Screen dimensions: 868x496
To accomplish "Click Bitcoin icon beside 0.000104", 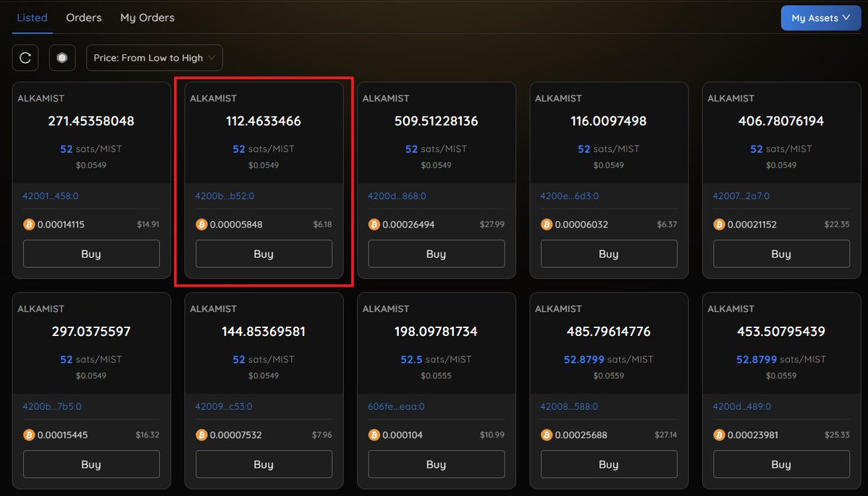I will [x=374, y=434].
